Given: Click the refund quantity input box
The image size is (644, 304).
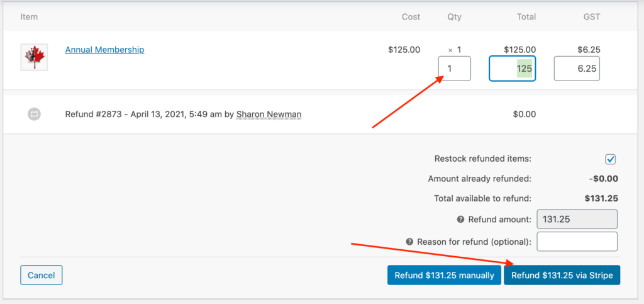Looking at the screenshot, I should [x=454, y=69].
